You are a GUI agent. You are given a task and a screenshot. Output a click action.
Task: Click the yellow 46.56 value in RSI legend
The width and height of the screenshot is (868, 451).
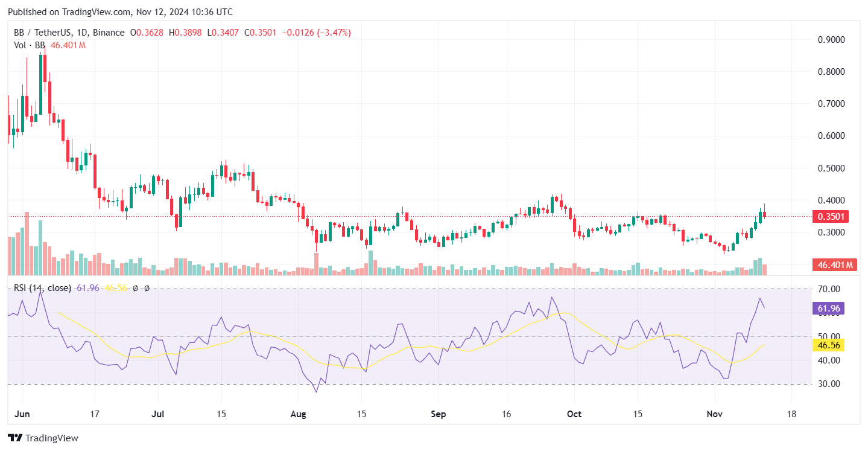(116, 288)
